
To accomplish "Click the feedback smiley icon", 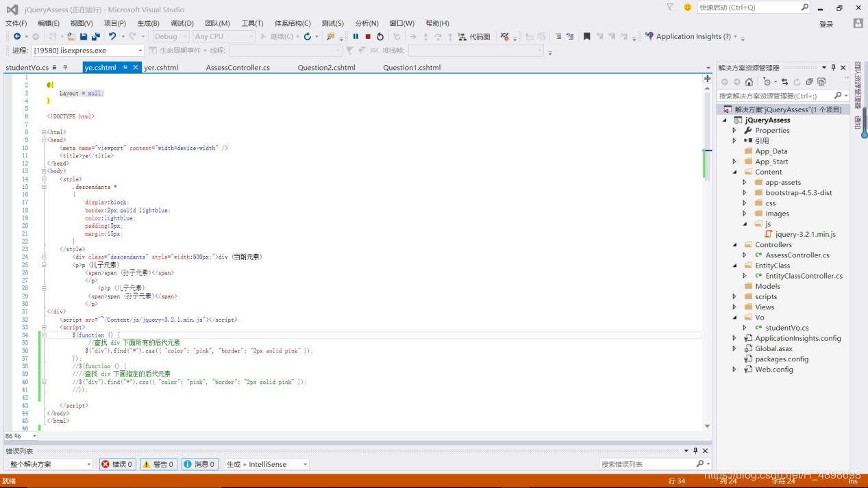I will (x=688, y=8).
